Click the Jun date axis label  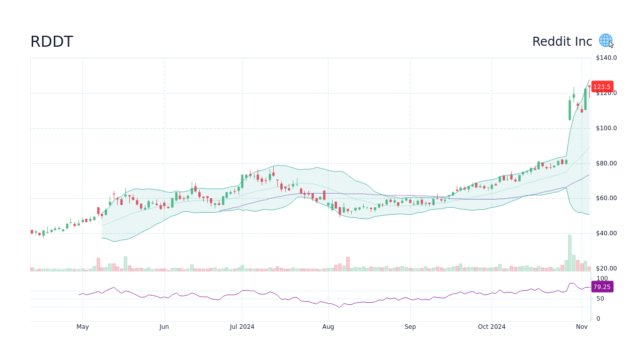click(x=164, y=327)
